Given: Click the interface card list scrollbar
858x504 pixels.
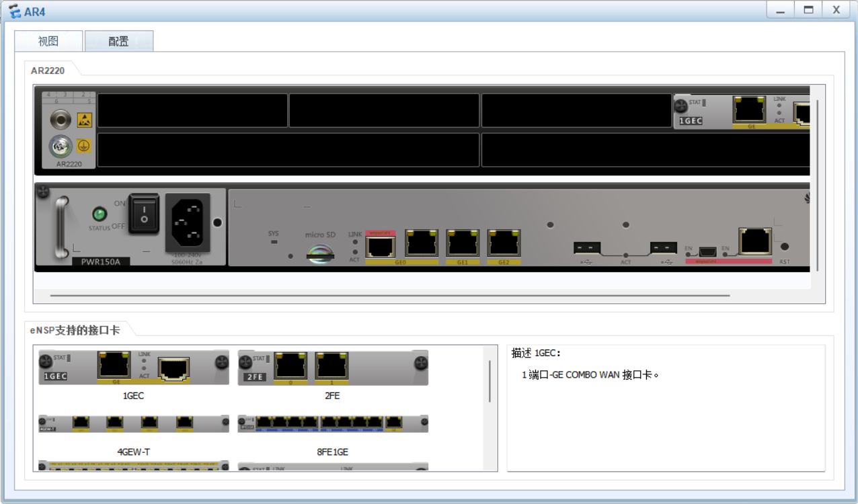Looking at the screenshot, I should [490, 380].
